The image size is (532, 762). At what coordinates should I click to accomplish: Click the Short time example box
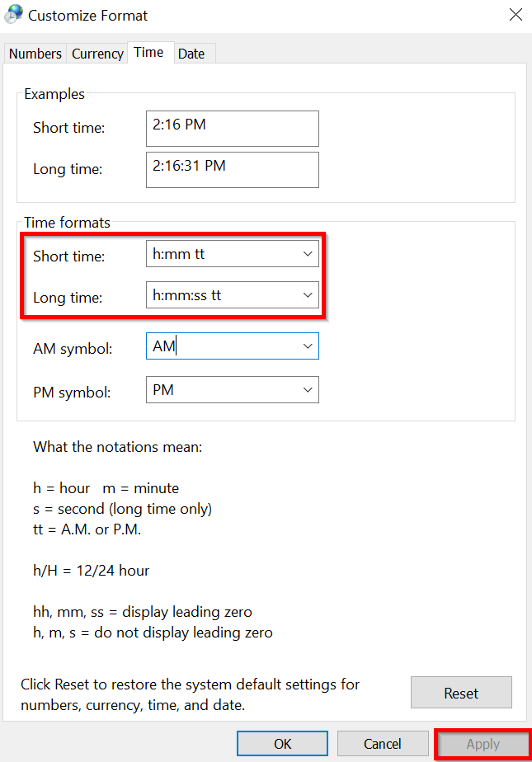[x=232, y=129]
